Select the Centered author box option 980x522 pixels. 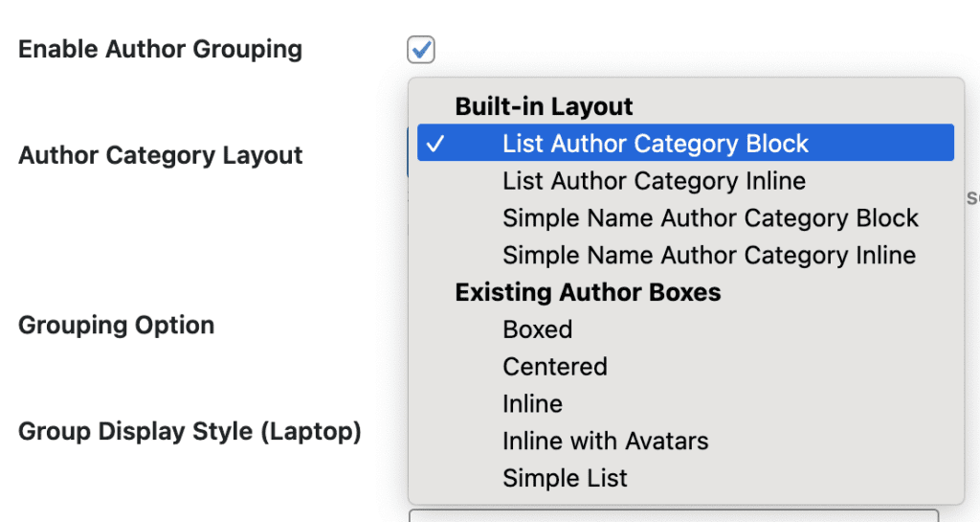point(555,367)
